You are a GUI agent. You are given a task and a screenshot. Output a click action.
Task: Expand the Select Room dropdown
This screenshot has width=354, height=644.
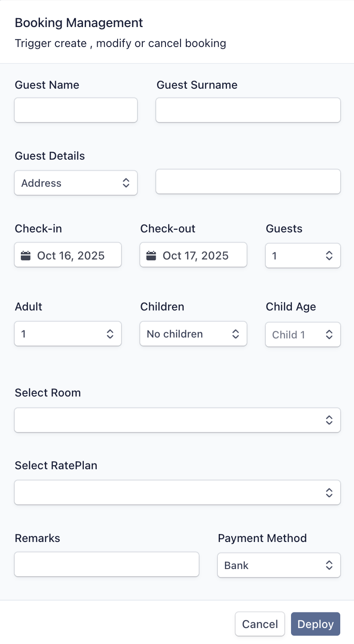coord(177,420)
